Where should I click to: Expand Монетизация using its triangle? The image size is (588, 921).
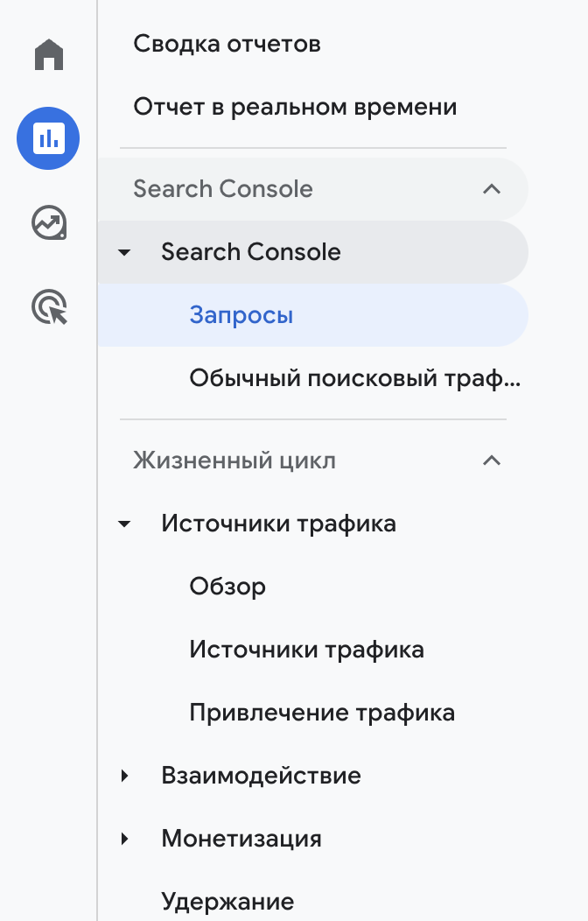coord(124,839)
